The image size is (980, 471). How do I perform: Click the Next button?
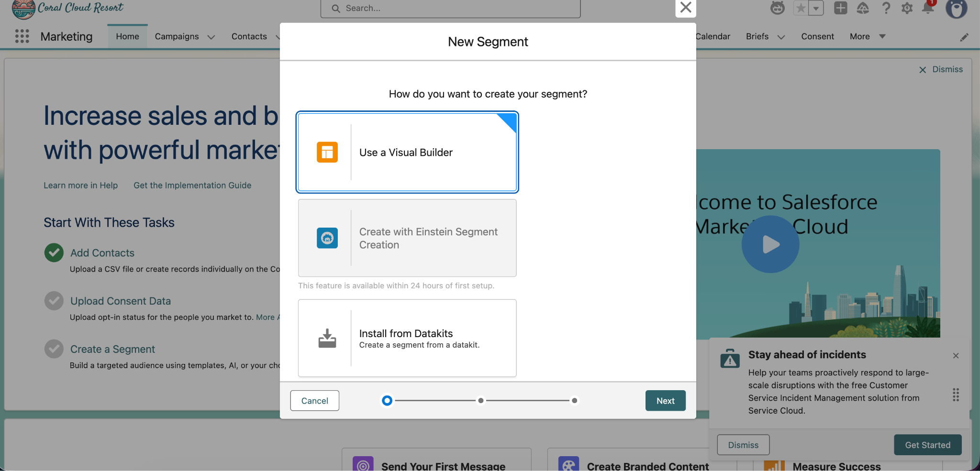click(x=665, y=401)
